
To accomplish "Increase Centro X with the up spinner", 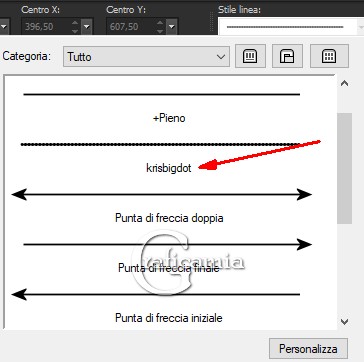I will pyautogui.click(x=75, y=23).
